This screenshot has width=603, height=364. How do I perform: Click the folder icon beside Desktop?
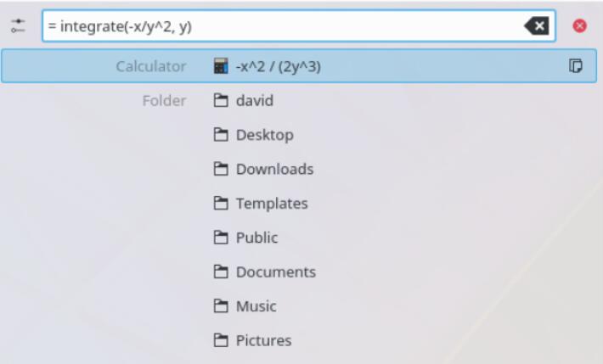tap(221, 135)
